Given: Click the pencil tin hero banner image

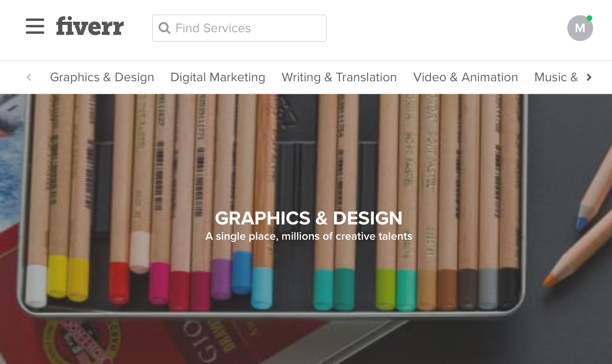Looking at the screenshot, I should pyautogui.click(x=306, y=229).
